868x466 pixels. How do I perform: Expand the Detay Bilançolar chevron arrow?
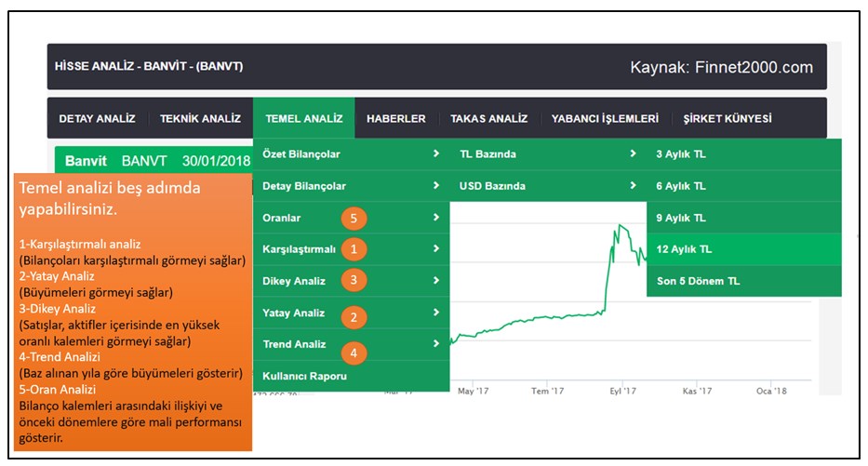pos(436,185)
